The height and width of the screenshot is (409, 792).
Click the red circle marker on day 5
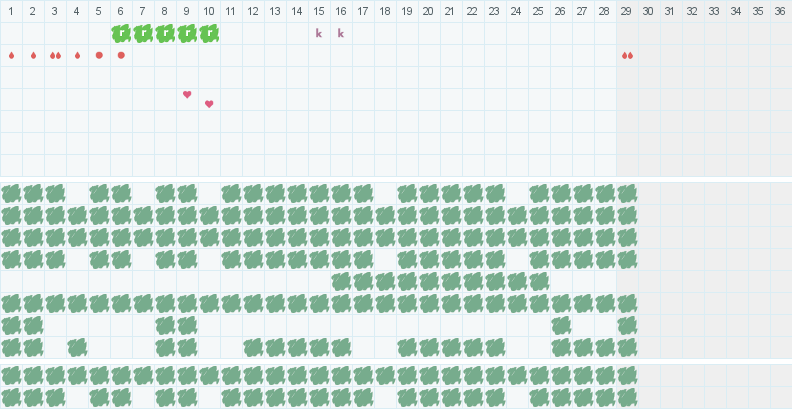pyautogui.click(x=99, y=56)
